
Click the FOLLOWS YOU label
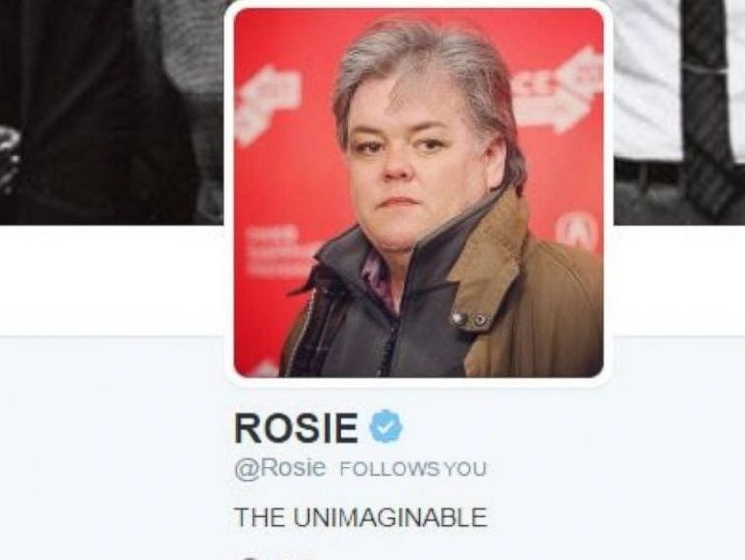[413, 468]
